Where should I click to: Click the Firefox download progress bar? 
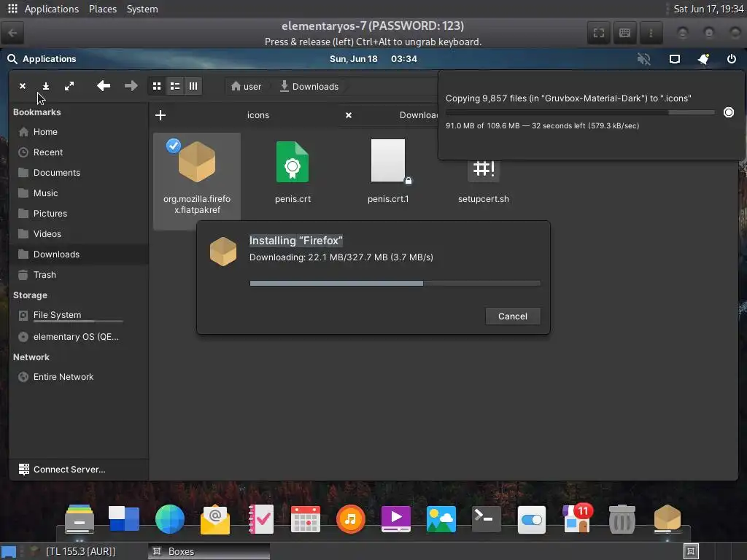click(x=395, y=284)
